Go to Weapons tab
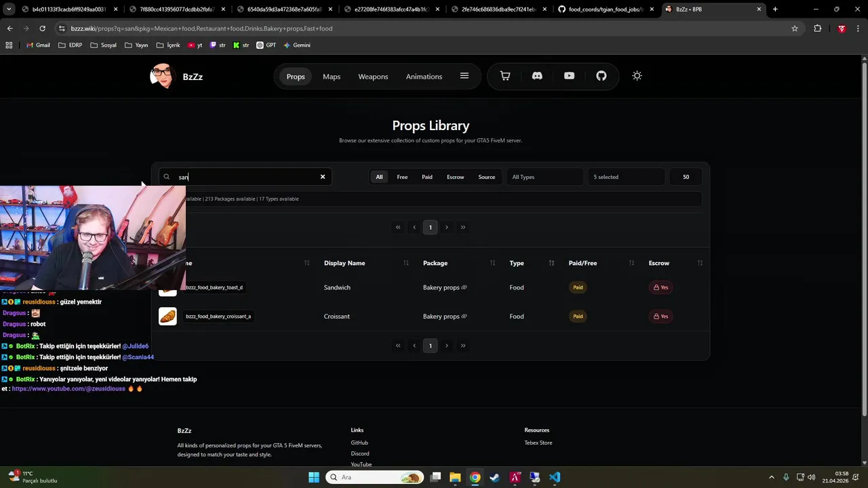Screen dimensions: 868x488 373,77
